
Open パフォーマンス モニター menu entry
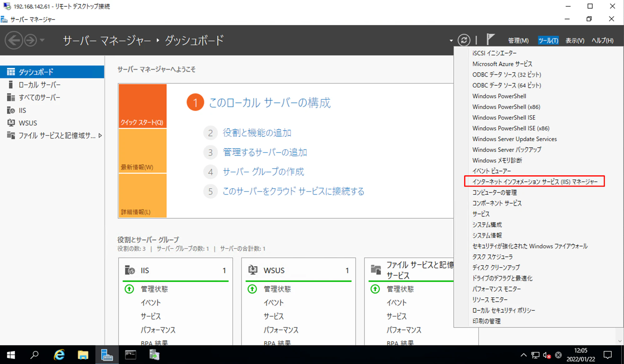(x=496, y=289)
